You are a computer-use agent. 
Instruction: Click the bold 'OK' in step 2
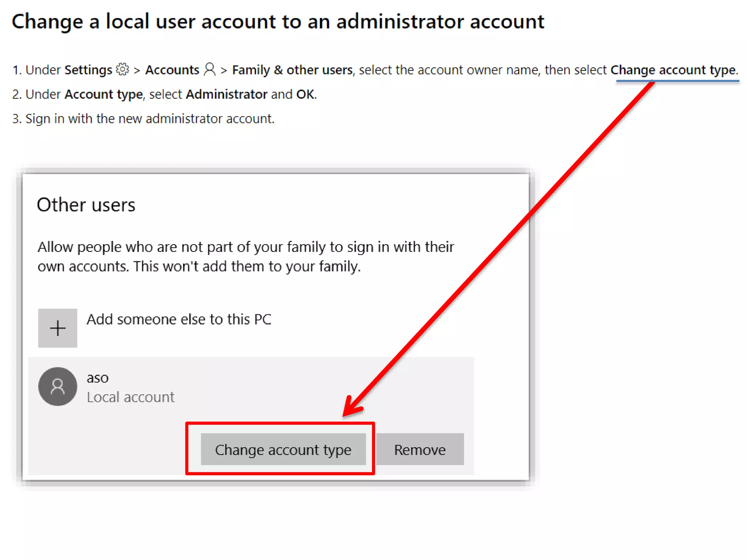pyautogui.click(x=305, y=94)
